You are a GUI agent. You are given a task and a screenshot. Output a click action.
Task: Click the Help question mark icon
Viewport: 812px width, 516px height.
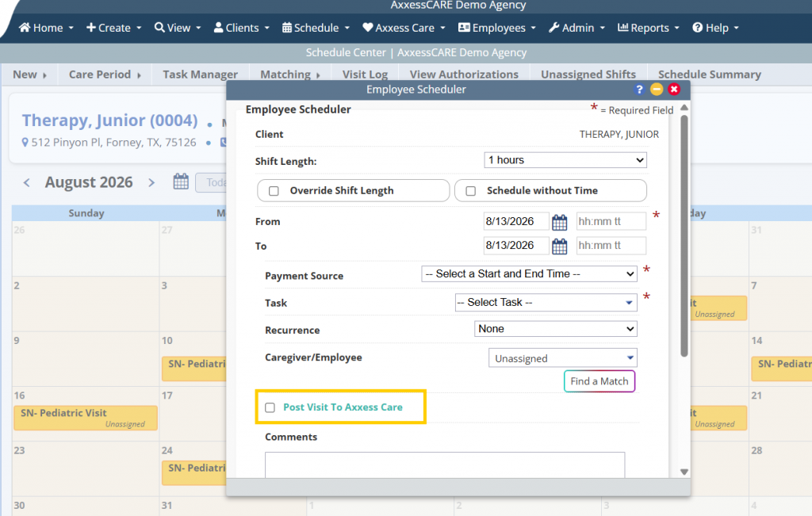697,28
